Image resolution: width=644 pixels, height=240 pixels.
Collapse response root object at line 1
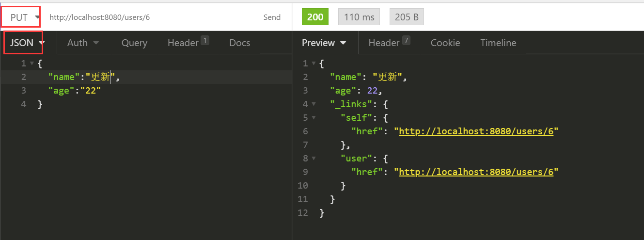pos(314,64)
